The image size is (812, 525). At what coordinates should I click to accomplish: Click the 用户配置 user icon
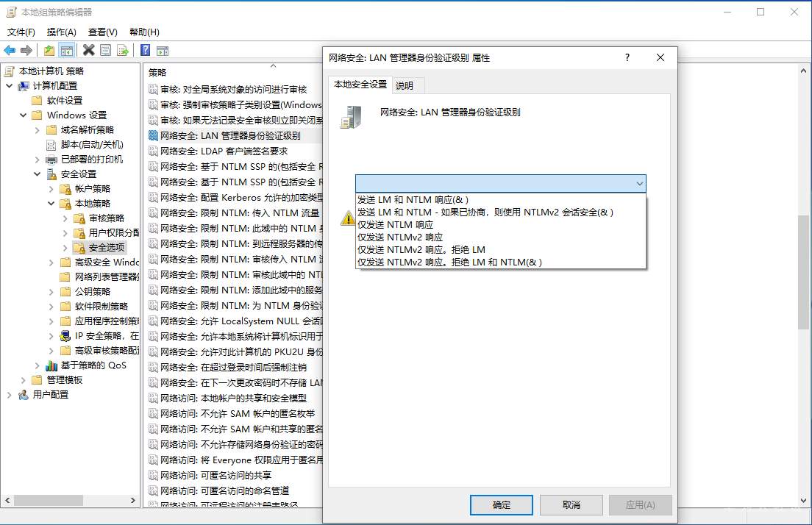(x=24, y=395)
